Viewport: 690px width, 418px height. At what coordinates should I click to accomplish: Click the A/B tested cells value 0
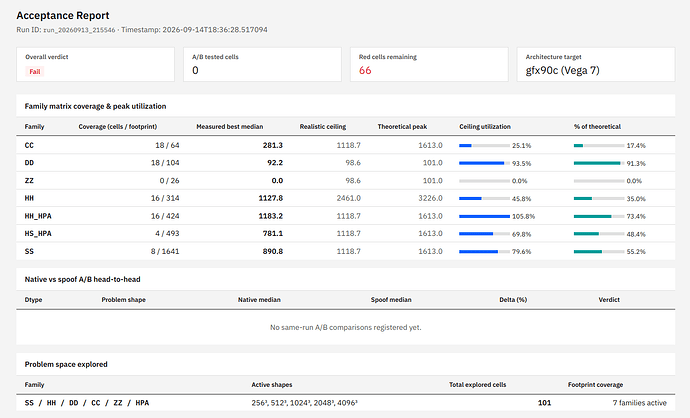coord(195,70)
